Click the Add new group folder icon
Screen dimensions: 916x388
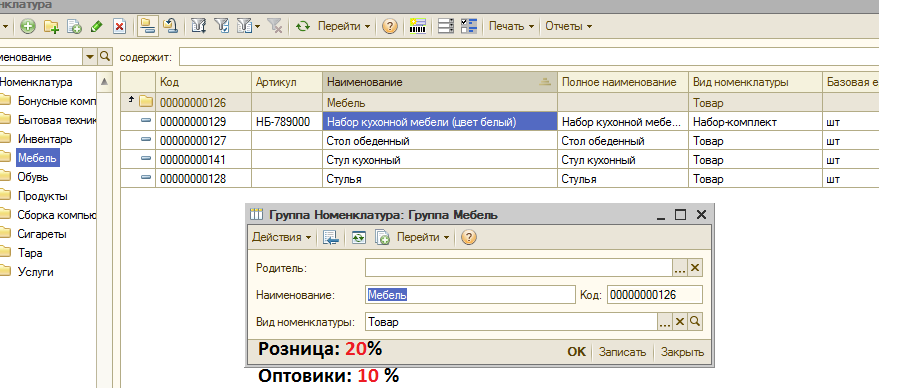51,26
